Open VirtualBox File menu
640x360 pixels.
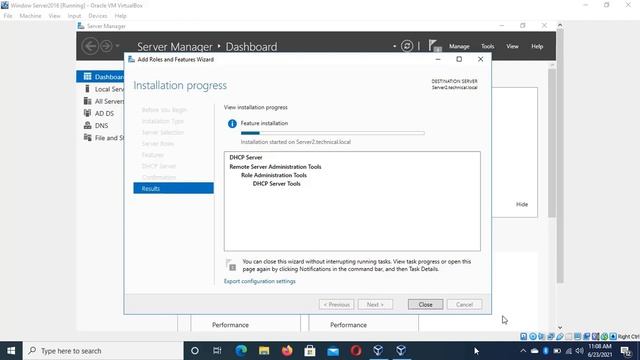(x=8, y=16)
